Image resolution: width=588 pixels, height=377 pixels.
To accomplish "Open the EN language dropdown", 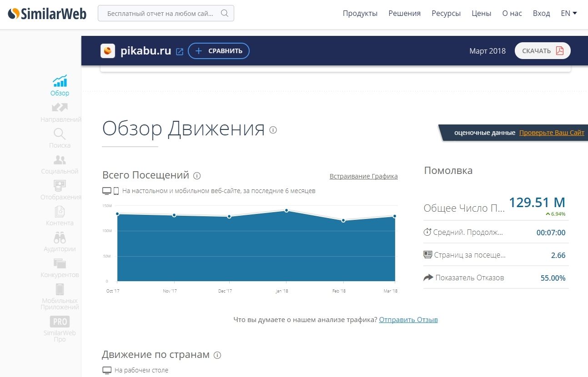I will (x=569, y=13).
